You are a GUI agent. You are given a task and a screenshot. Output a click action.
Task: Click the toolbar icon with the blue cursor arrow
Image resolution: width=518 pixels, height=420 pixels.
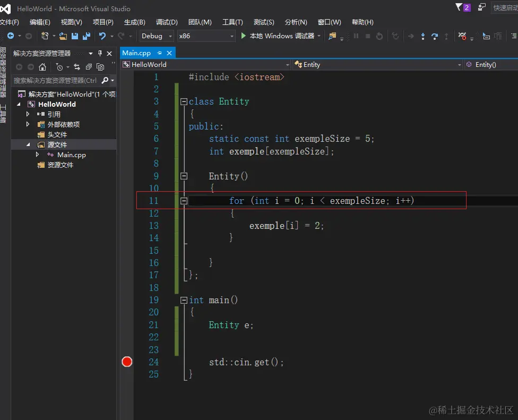pyautogui.click(x=486, y=36)
